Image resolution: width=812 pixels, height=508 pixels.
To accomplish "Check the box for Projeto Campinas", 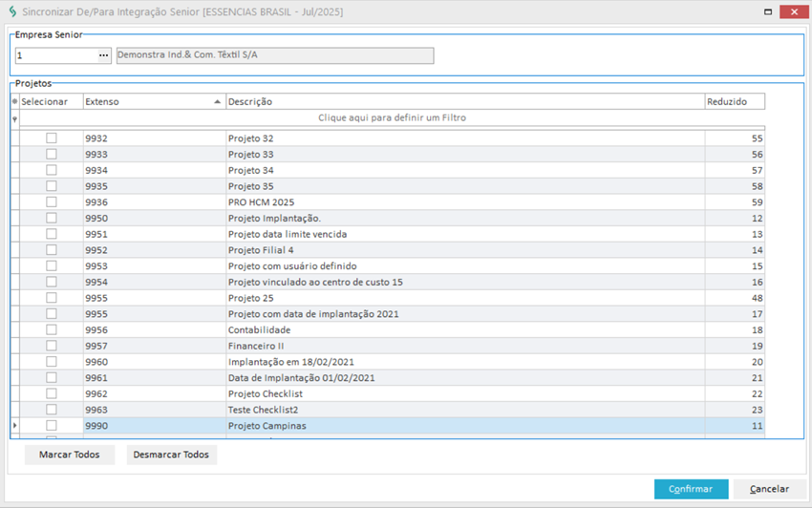I will tap(52, 426).
